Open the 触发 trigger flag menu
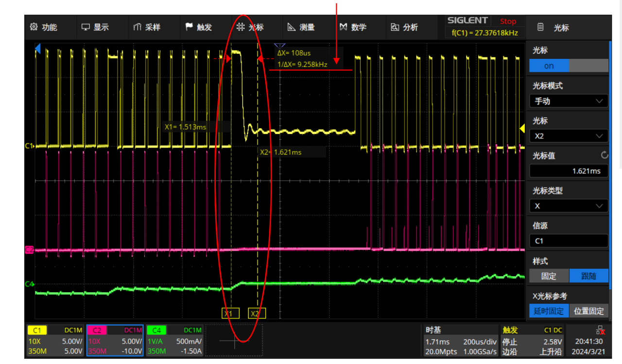Screen dimensions: 622x364 (199, 28)
